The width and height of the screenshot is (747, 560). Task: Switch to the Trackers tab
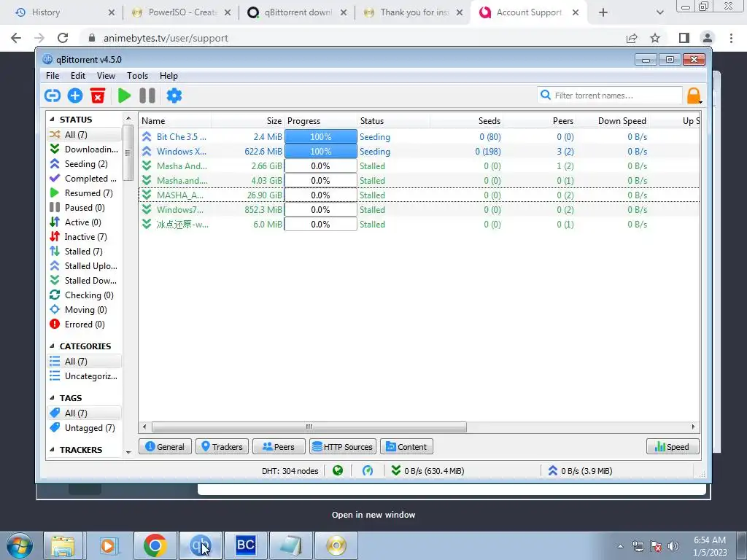tap(222, 447)
